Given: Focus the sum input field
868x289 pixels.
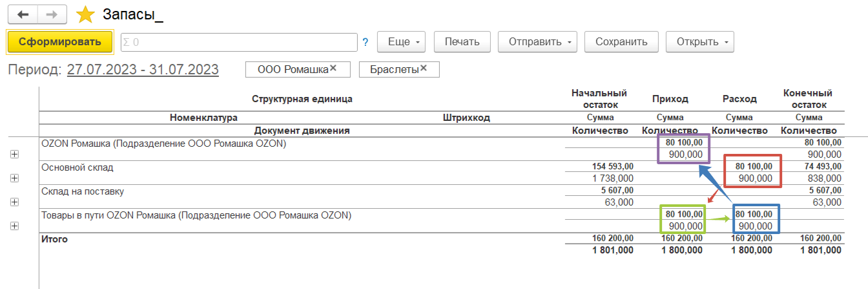Looking at the screenshot, I should (x=239, y=42).
